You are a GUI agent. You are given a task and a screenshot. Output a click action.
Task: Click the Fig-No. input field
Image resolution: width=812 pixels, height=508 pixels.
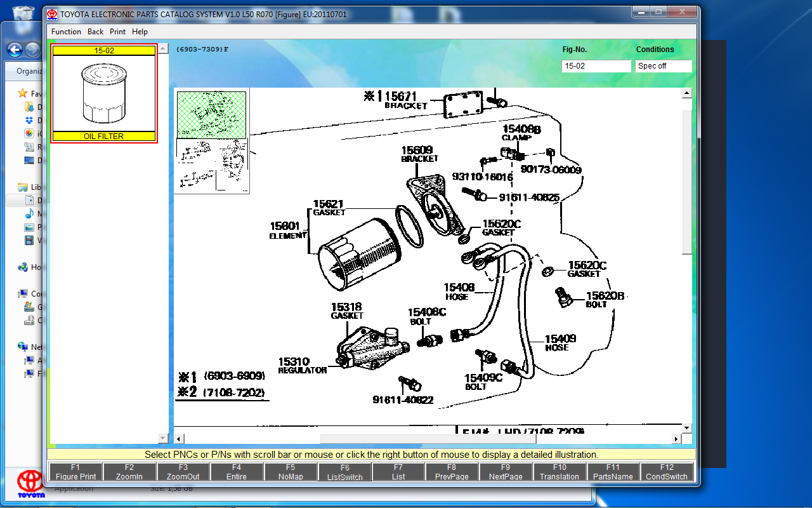pos(596,66)
